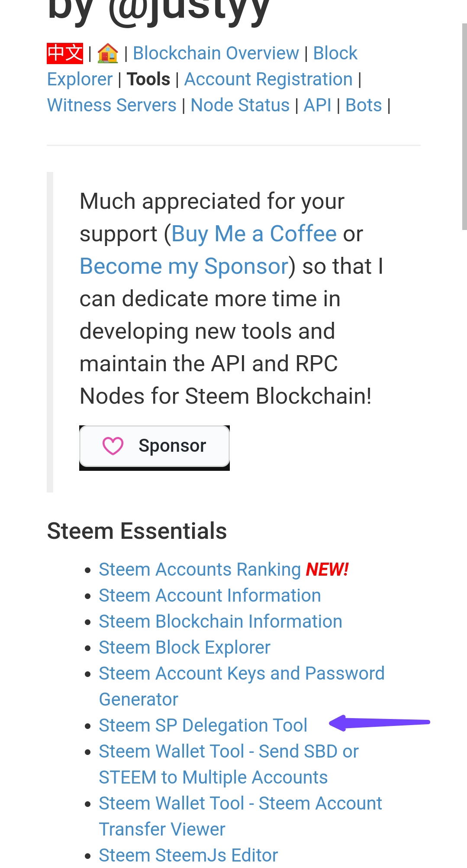
Task: Click the Sponsor button
Action: click(x=155, y=446)
